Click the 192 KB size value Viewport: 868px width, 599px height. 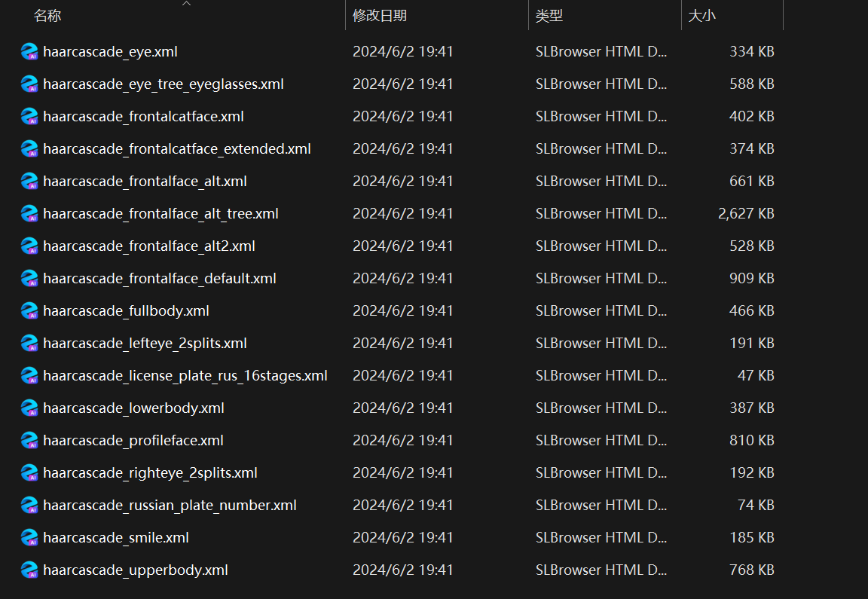[x=751, y=472]
